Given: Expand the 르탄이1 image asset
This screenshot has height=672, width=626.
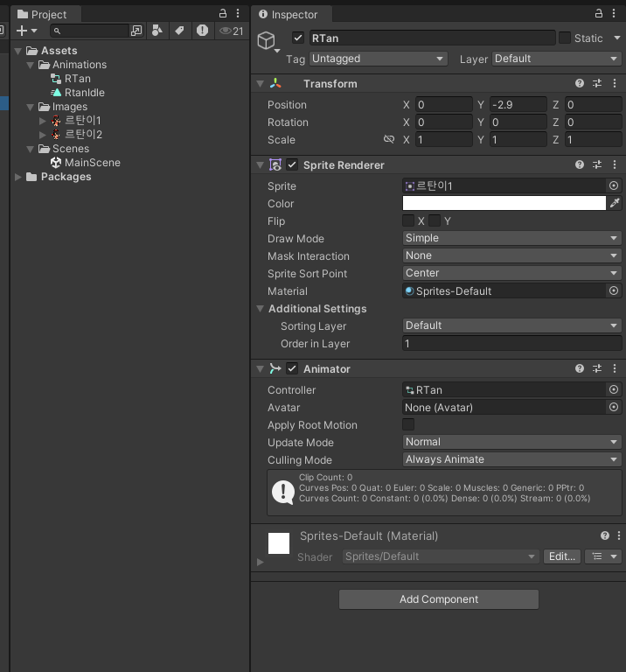Looking at the screenshot, I should click(x=42, y=121).
